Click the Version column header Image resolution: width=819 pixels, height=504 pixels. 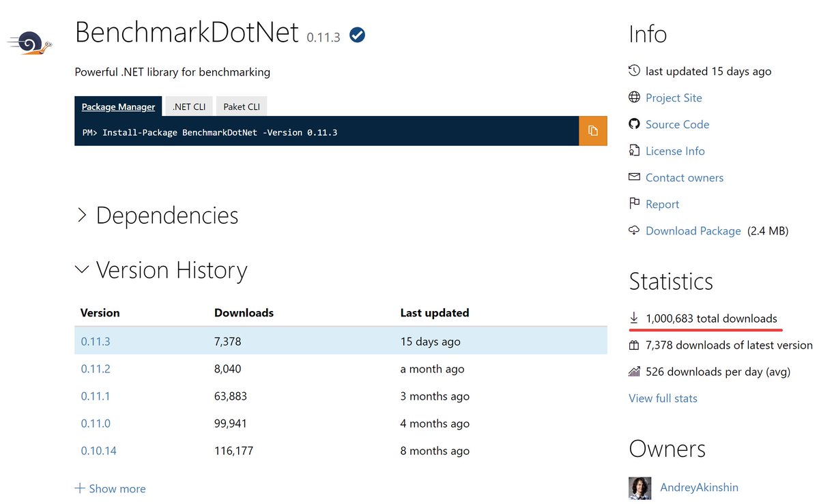100,313
